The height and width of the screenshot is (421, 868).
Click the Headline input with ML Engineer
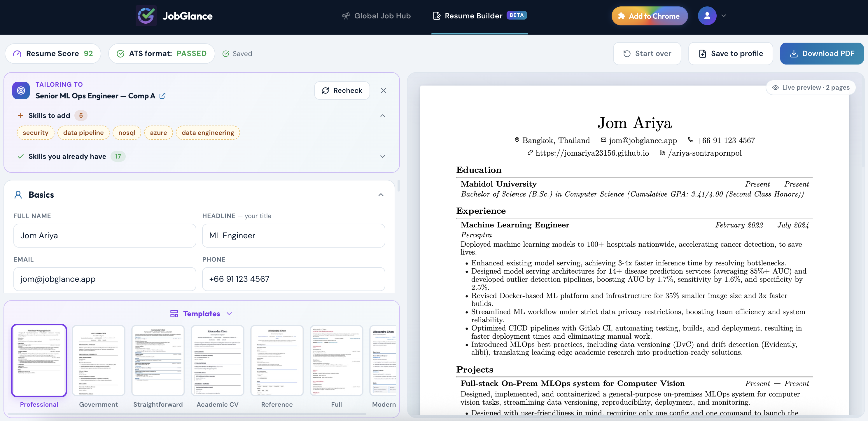[293, 236]
